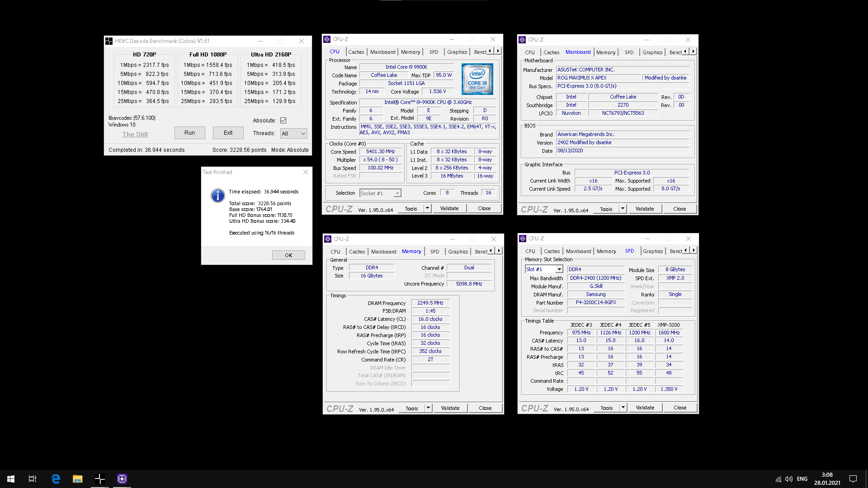Open Task View on the taskbar
Viewport: 868px width, 488px height.
33,479
